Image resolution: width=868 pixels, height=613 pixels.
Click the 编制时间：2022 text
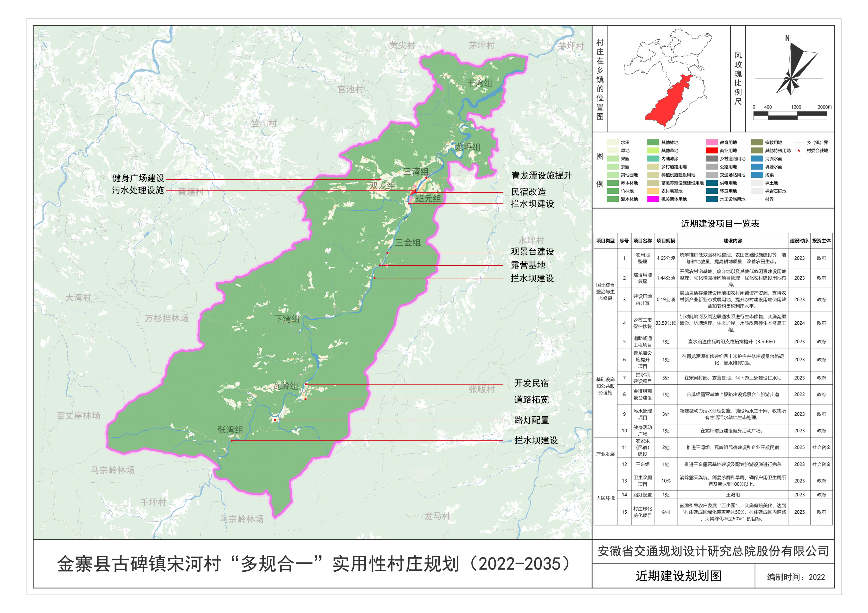click(796, 577)
